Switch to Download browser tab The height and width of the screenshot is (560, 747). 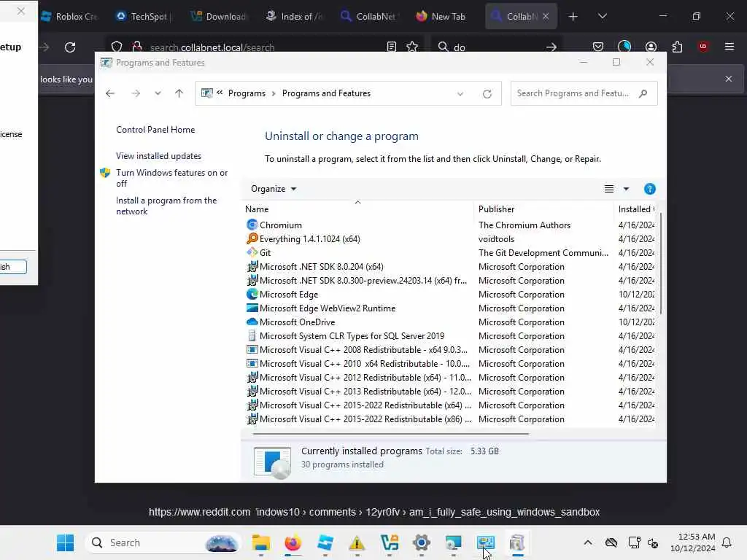pyautogui.click(x=219, y=16)
